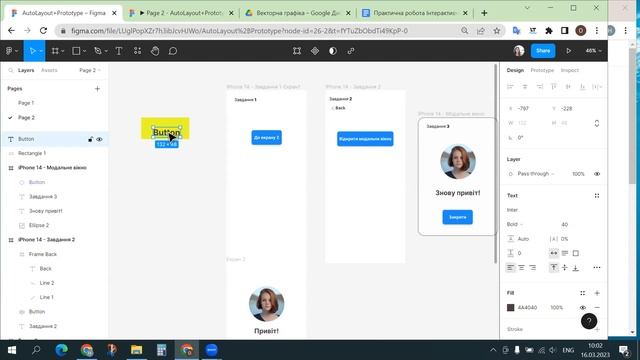
Task: Select the Pen tool
Action: 98,51
